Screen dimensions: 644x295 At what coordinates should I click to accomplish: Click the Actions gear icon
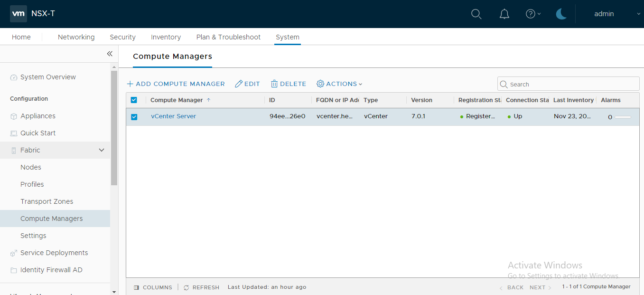click(320, 84)
